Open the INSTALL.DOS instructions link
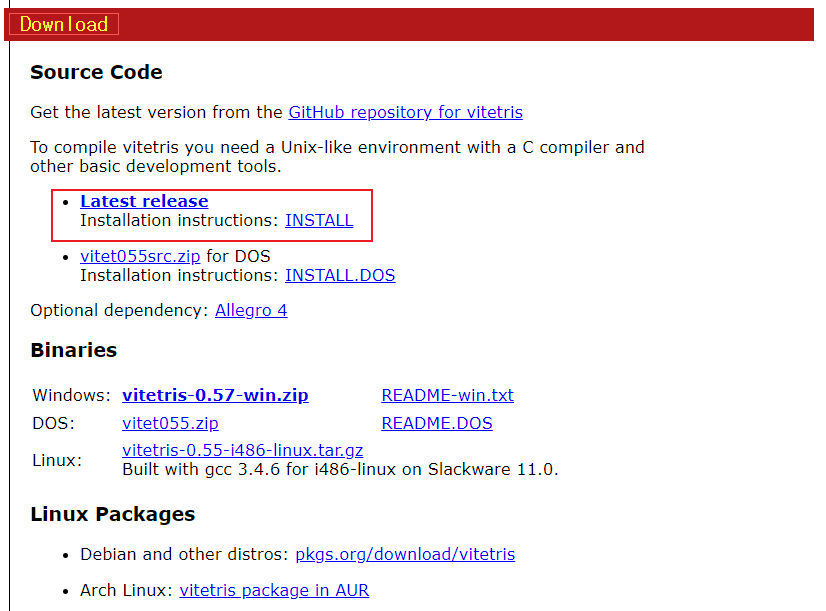This screenshot has width=826, height=611. click(340, 275)
